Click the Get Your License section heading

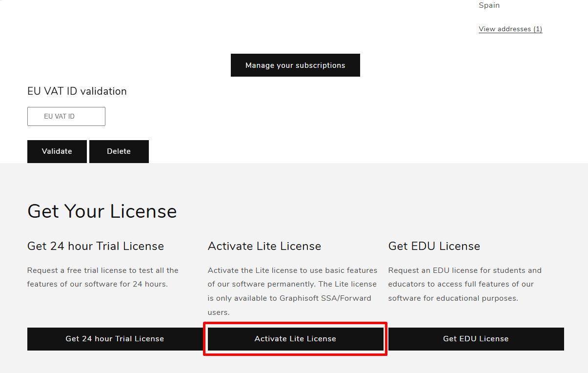click(102, 211)
